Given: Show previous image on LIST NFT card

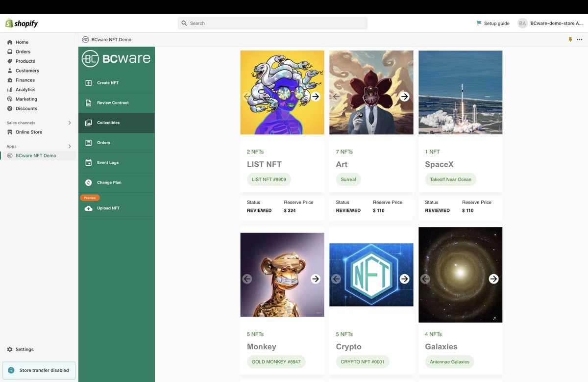Looking at the screenshot, I should coord(247,97).
